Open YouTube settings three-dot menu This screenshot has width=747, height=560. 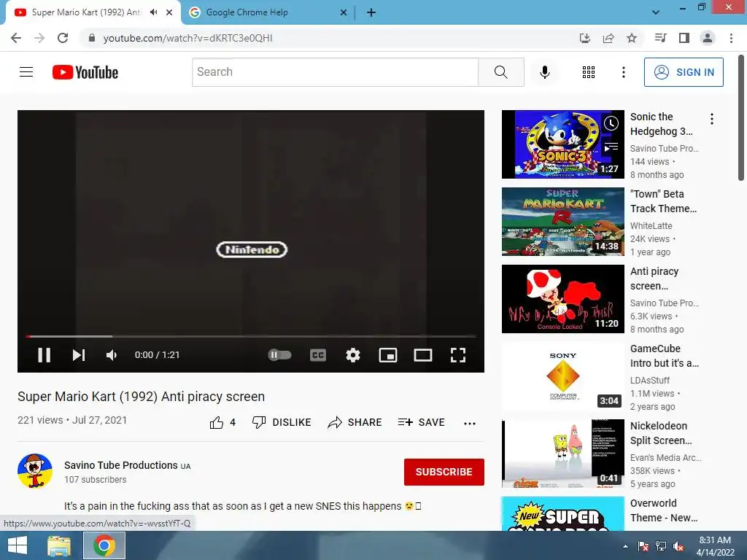point(623,72)
